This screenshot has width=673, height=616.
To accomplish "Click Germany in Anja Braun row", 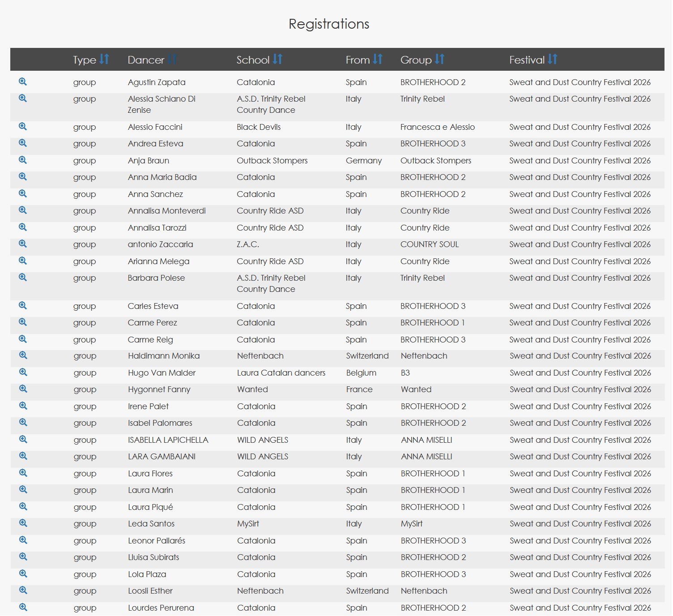I will point(364,161).
